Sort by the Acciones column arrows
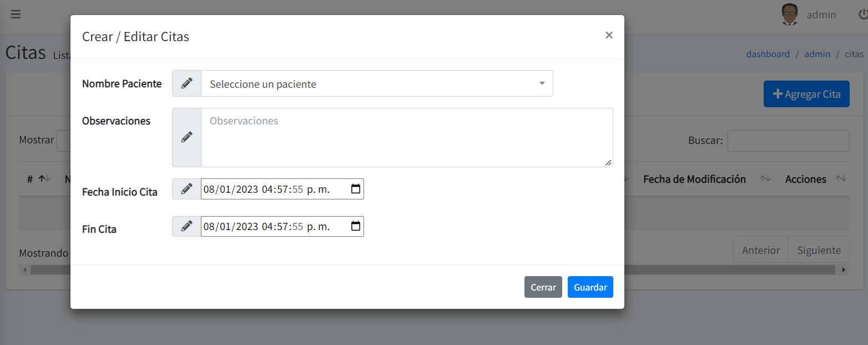The image size is (868, 345). [x=841, y=179]
